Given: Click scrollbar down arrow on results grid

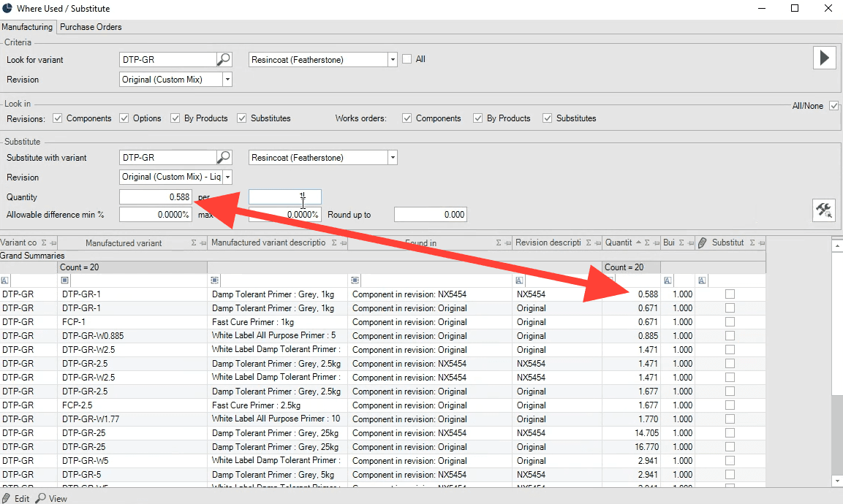Looking at the screenshot, I should [836, 481].
